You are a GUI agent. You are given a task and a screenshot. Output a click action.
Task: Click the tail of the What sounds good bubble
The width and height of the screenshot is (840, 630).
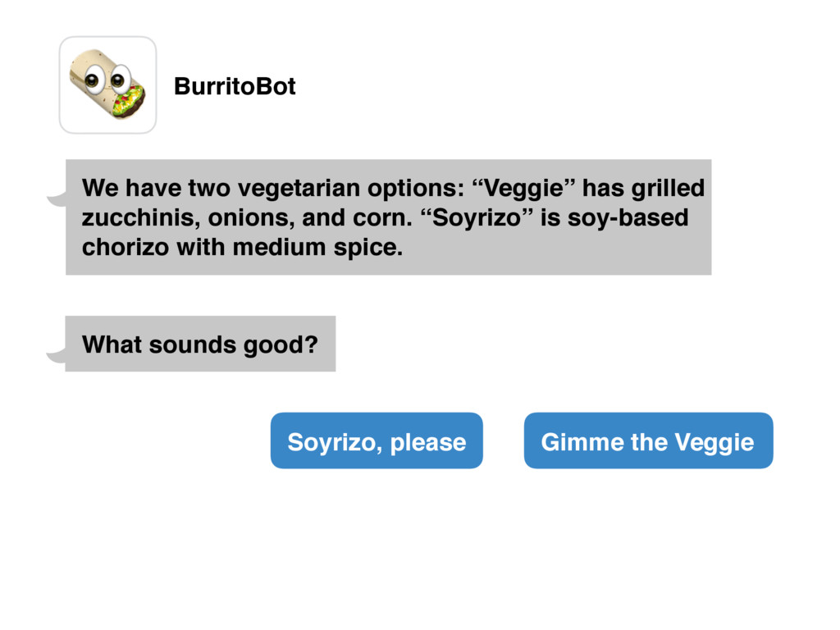tap(57, 354)
